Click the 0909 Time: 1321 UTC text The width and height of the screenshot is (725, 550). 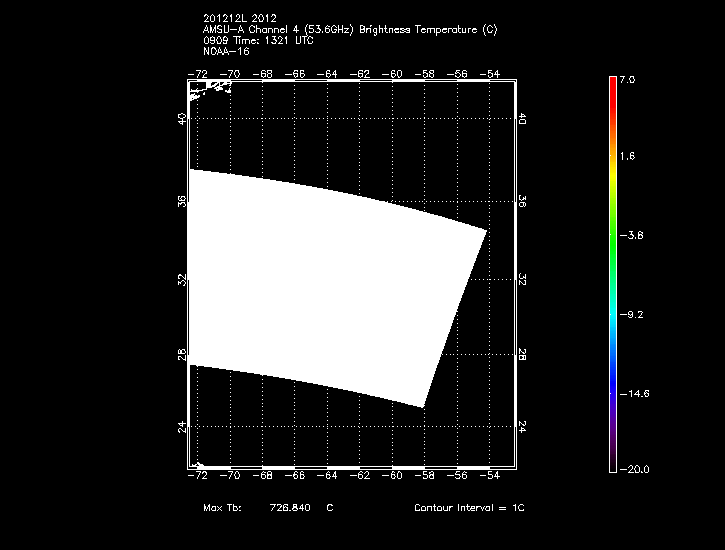[257, 39]
